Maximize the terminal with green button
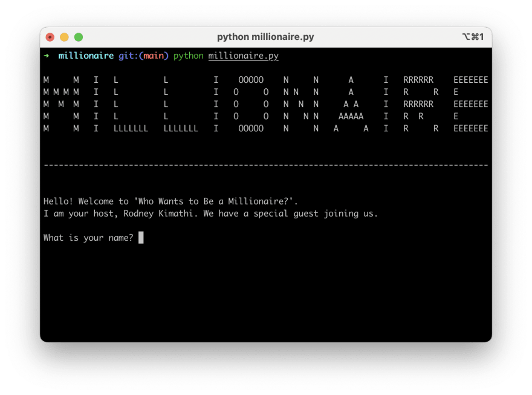This screenshot has width=532, height=395. 79,37
